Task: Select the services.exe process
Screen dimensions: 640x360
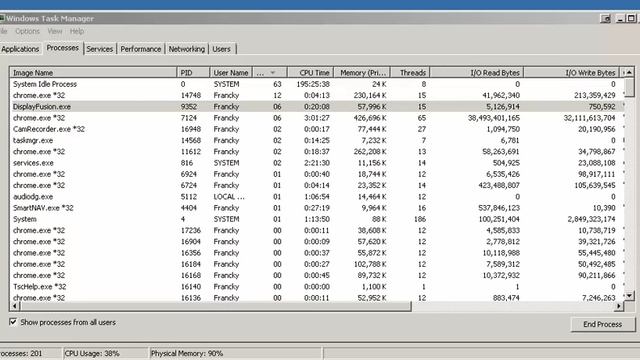Action: tap(317, 163)
